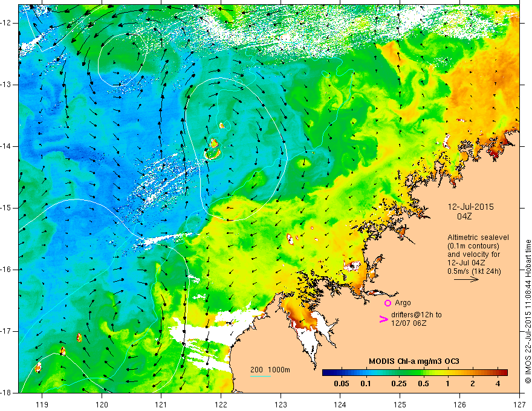532x411 pixels.
Task: Click longitude axis label '119'
Action: (42, 404)
